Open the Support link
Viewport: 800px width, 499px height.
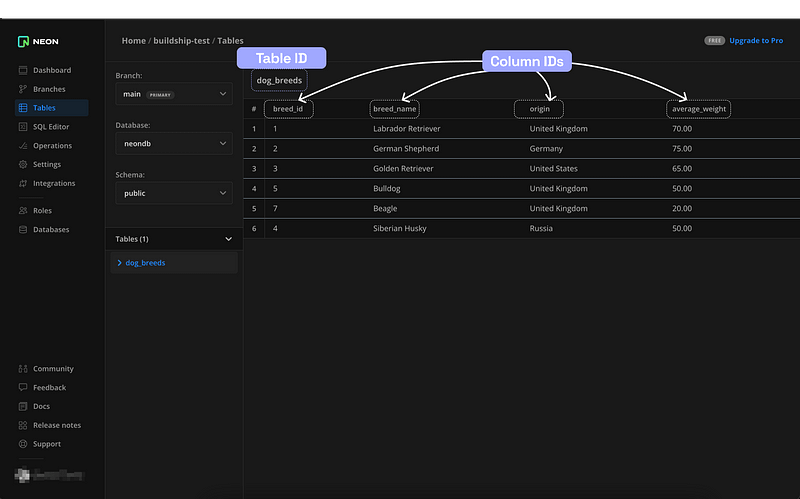47,444
